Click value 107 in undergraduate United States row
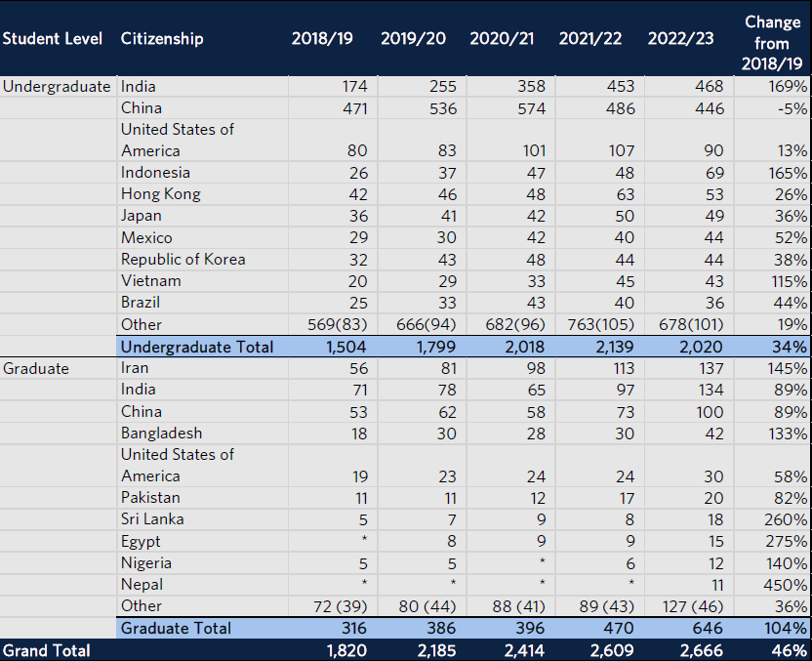The height and width of the screenshot is (661, 812). tap(622, 150)
